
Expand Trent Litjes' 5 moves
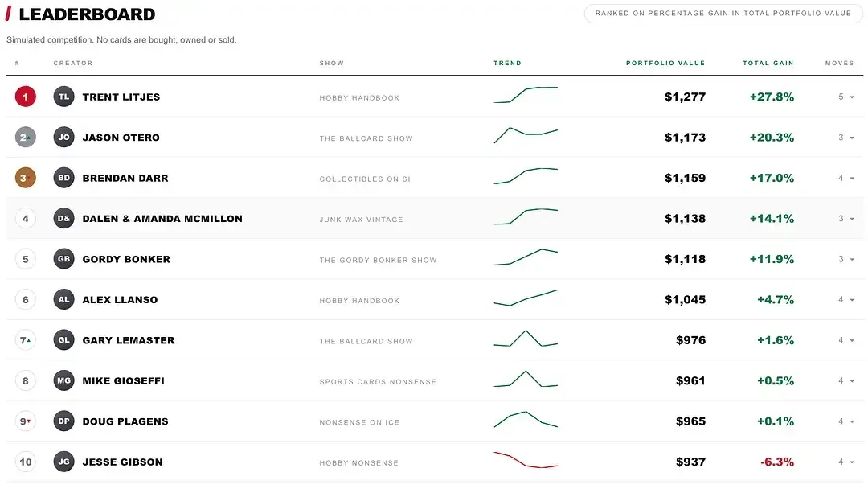tap(846, 97)
